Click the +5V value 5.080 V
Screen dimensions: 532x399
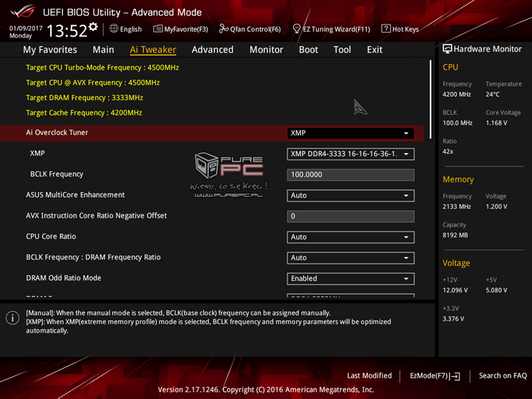[496, 290]
